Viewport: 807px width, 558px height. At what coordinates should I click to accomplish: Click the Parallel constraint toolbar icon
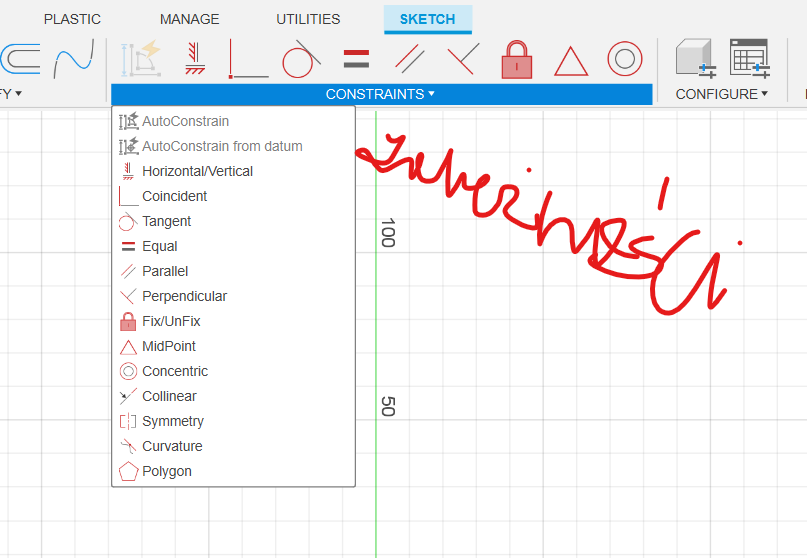(x=409, y=59)
